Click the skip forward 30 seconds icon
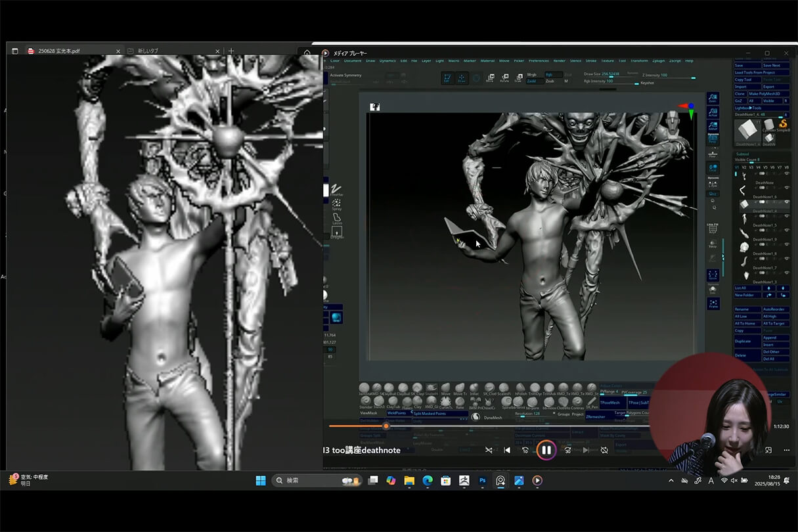 click(x=567, y=450)
